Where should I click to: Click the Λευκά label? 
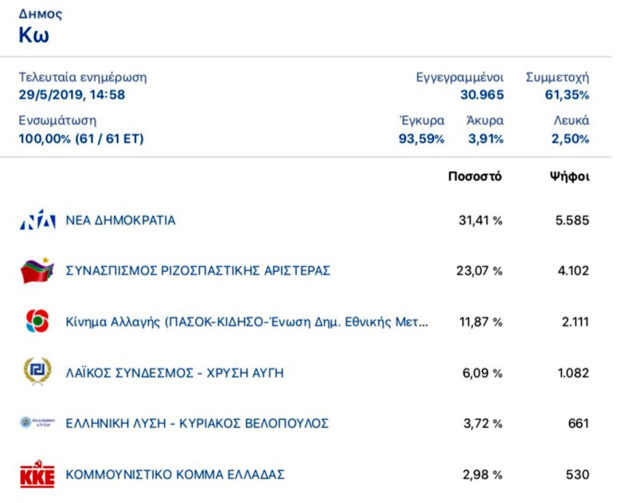point(571,121)
